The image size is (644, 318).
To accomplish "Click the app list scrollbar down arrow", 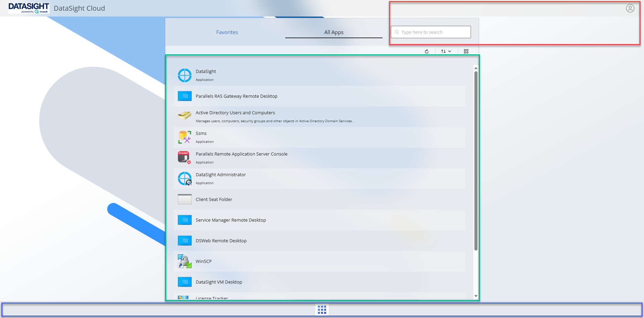I will pos(476,296).
